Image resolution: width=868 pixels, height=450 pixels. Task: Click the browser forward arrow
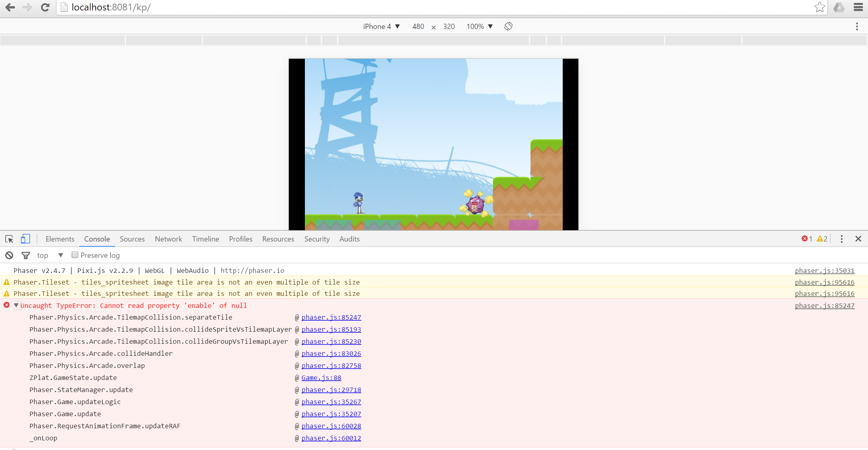pos(27,7)
